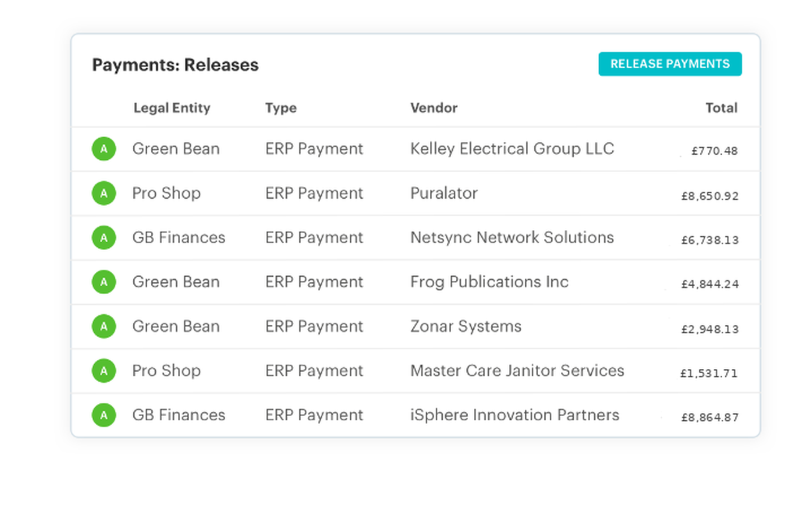The height and width of the screenshot is (532, 811).
Task: Select Frog Publications Inc vendor
Action: click(489, 282)
